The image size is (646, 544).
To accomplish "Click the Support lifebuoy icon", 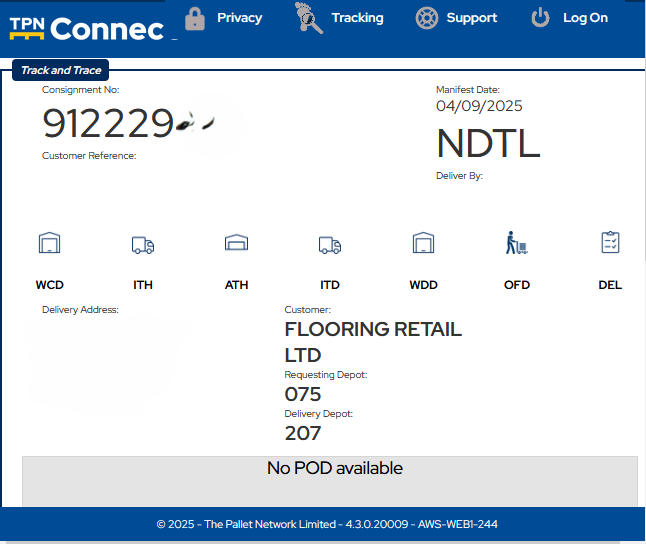I will (427, 18).
